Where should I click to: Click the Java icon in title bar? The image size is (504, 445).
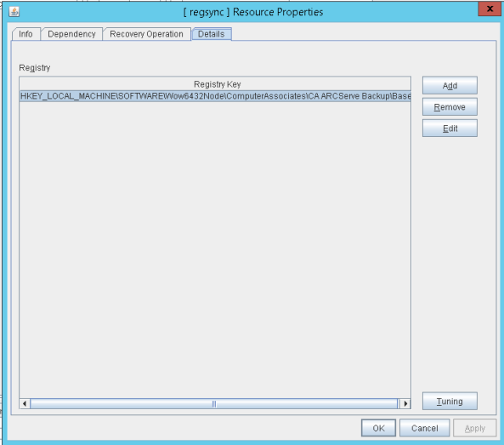tap(14, 12)
